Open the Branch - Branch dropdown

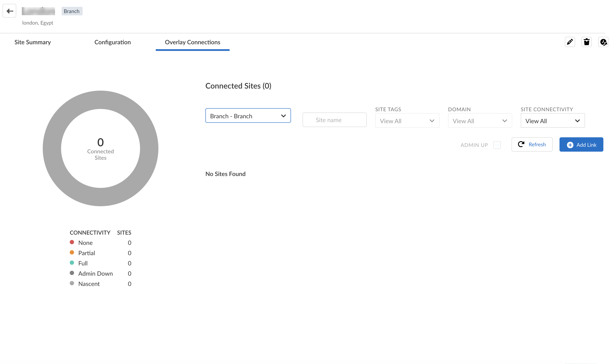tap(248, 116)
